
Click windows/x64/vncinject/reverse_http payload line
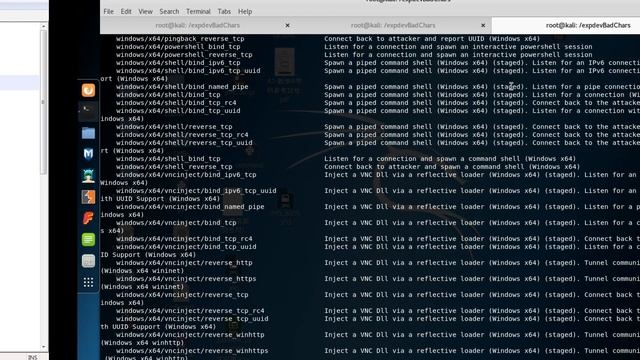pyautogui.click(x=184, y=263)
